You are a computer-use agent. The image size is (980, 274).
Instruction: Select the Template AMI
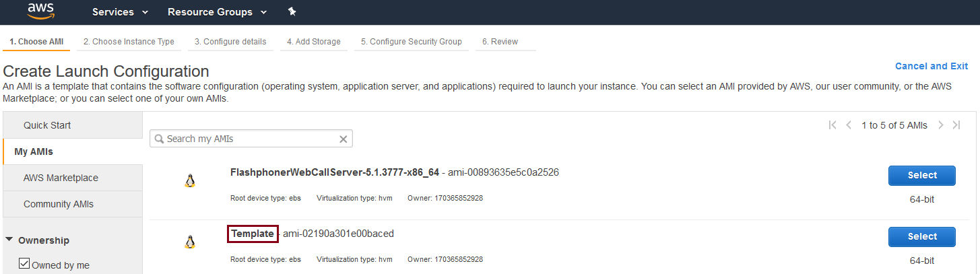[921, 236]
